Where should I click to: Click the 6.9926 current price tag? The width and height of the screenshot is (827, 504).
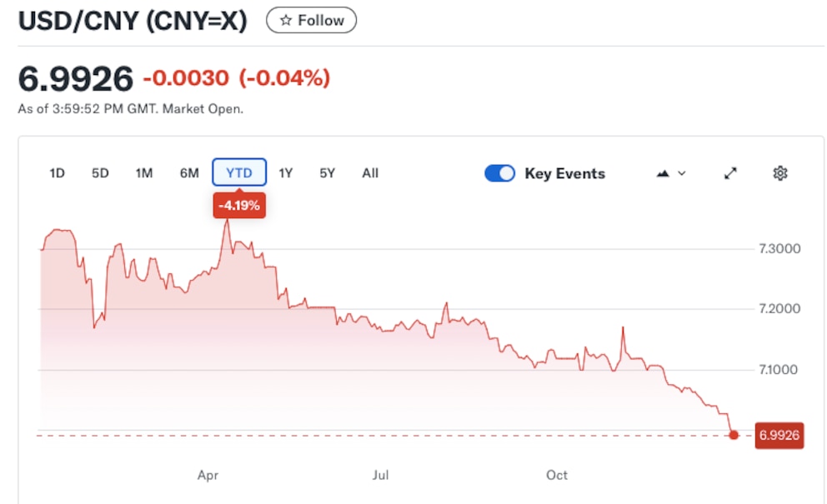779,435
